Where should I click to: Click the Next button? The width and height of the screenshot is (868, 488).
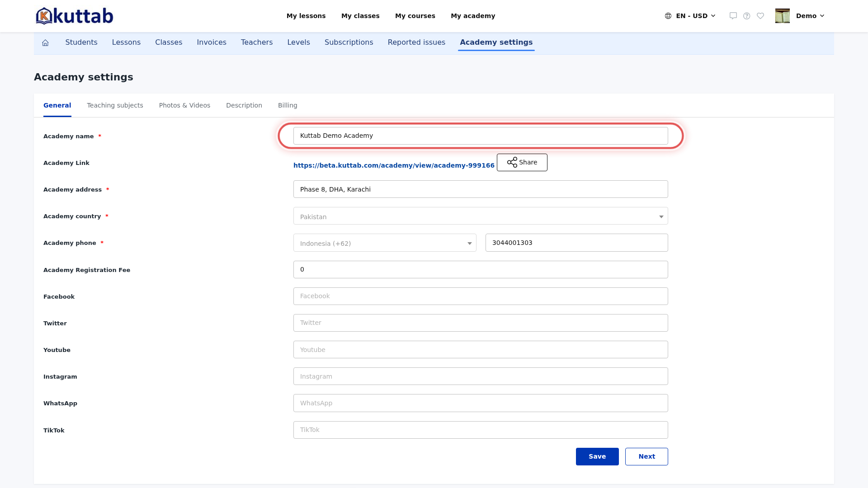click(x=646, y=456)
